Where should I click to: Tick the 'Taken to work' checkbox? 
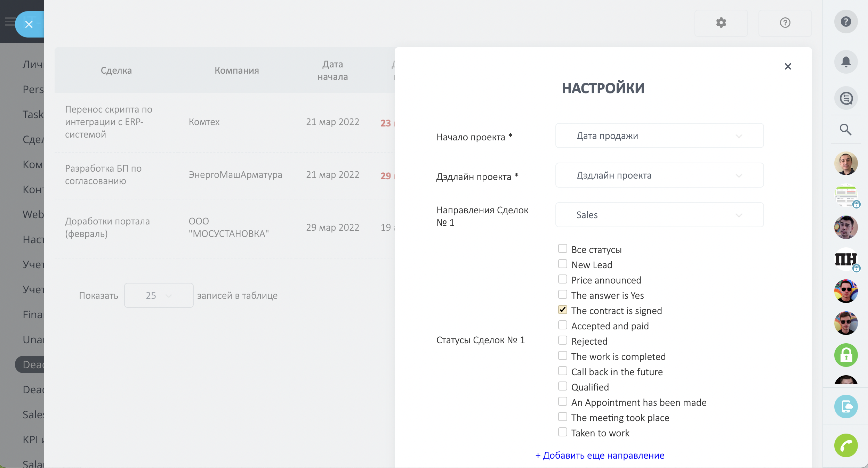click(x=562, y=432)
